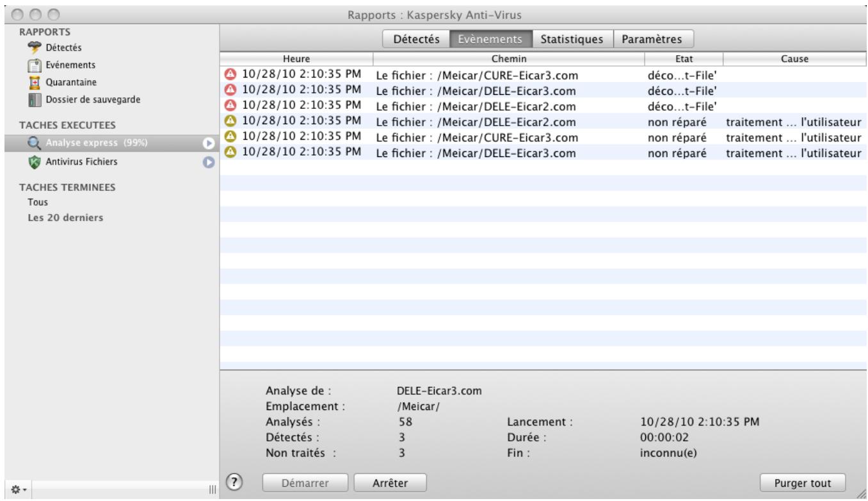
Task: Select Evénements in the Rapports sidebar
Action: coord(70,65)
